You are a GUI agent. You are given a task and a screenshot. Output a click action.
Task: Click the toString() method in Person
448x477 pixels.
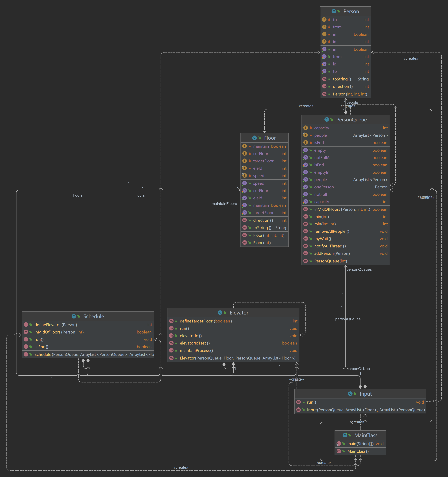(346, 79)
